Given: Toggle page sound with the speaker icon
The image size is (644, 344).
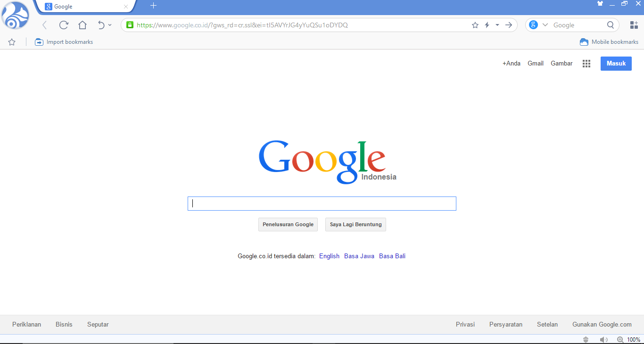Looking at the screenshot, I should click(603, 339).
